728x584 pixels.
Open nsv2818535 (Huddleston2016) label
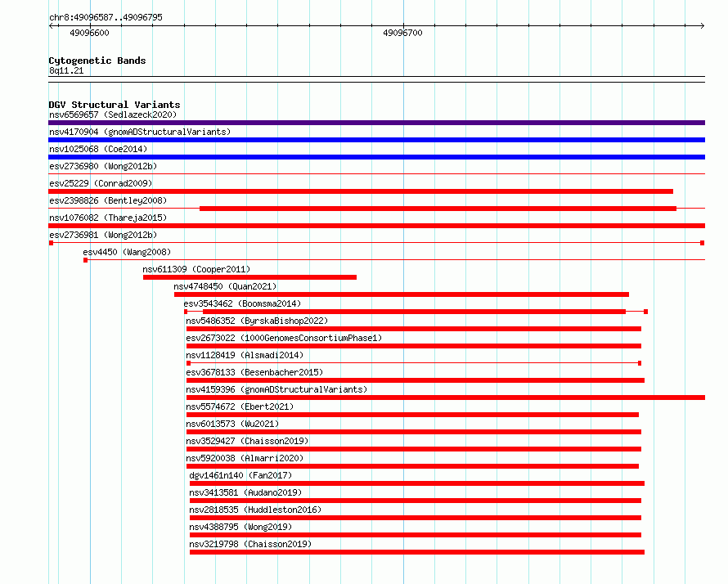(255, 510)
